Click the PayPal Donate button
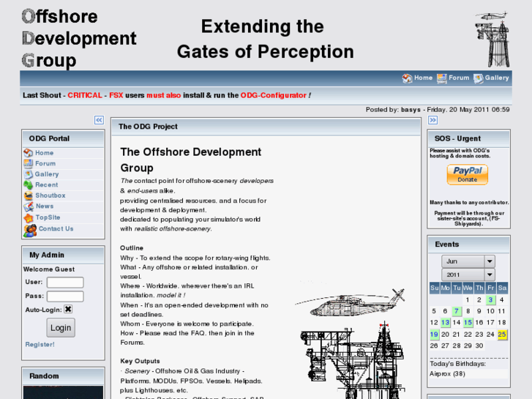The height and width of the screenshot is (399, 532). point(467,174)
